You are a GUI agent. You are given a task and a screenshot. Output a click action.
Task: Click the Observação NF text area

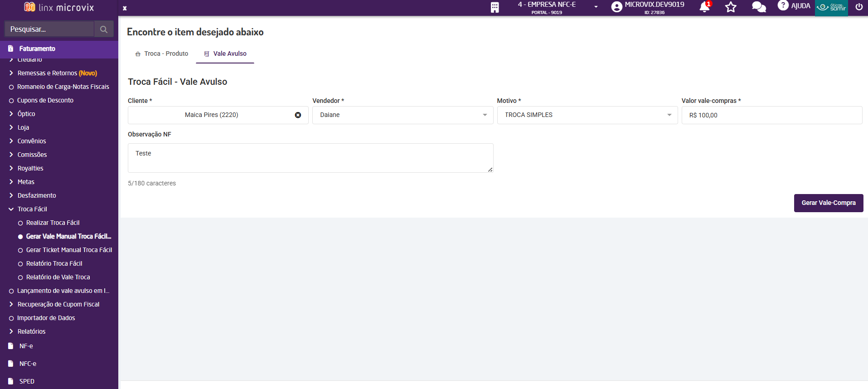coord(310,158)
